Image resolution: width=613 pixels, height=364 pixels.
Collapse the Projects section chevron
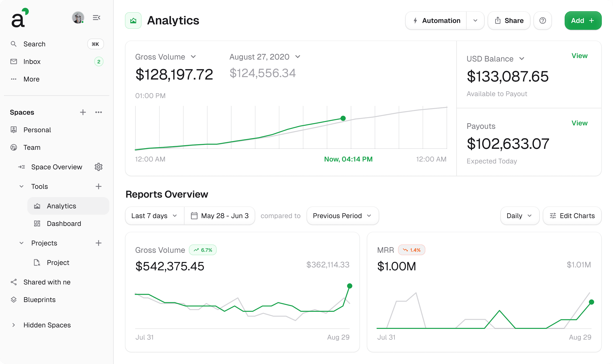point(21,243)
